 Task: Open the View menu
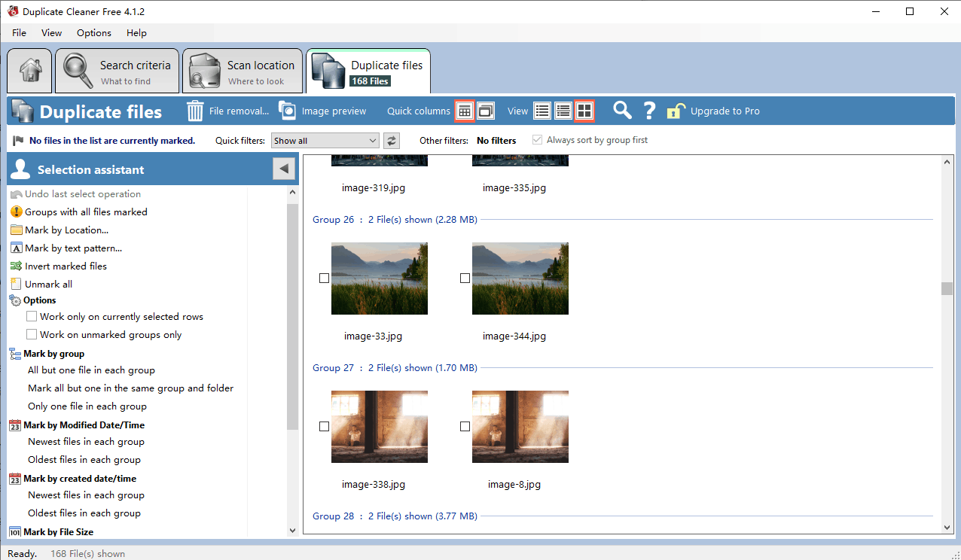coord(52,33)
